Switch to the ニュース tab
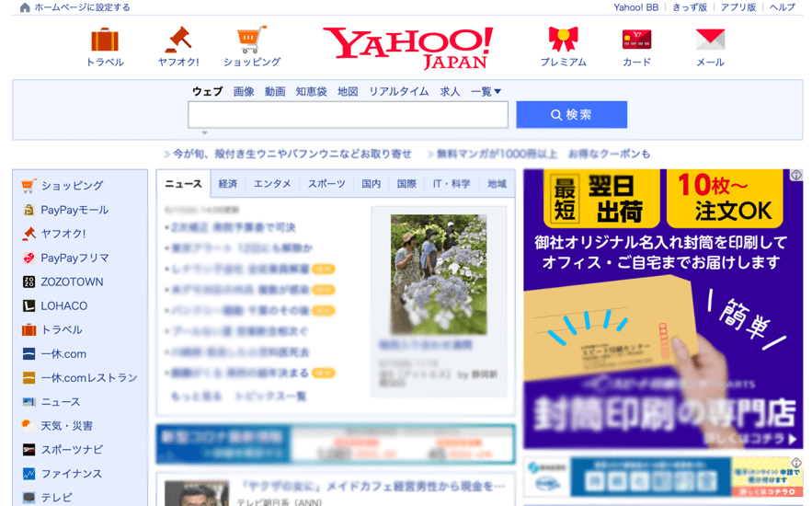Viewport: 812px width, 506px height. click(x=183, y=184)
